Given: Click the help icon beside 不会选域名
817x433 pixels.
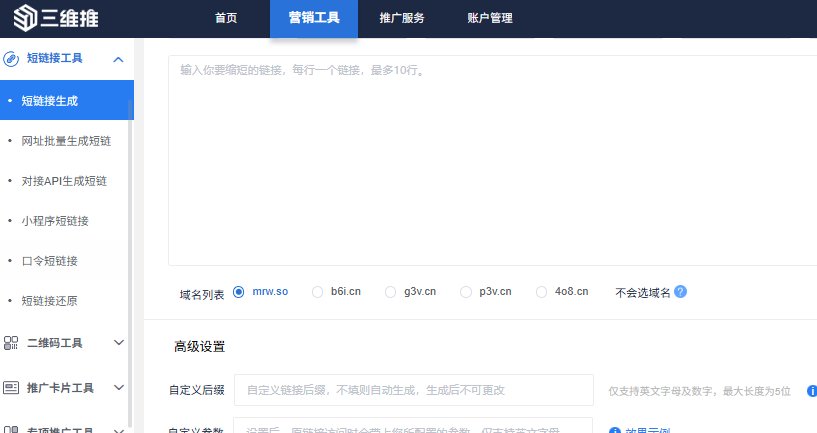Looking at the screenshot, I should point(681,292).
